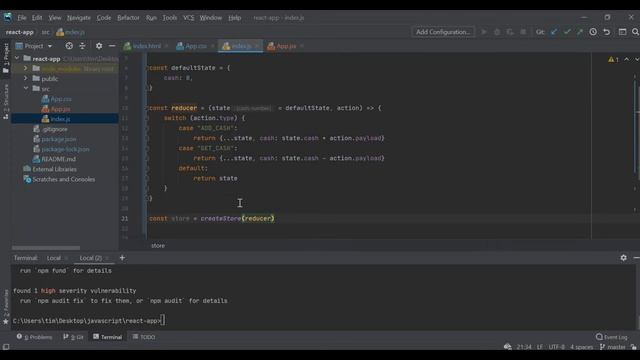Click src in the navigation breadcrumb
The image size is (640, 360).
pos(45,32)
